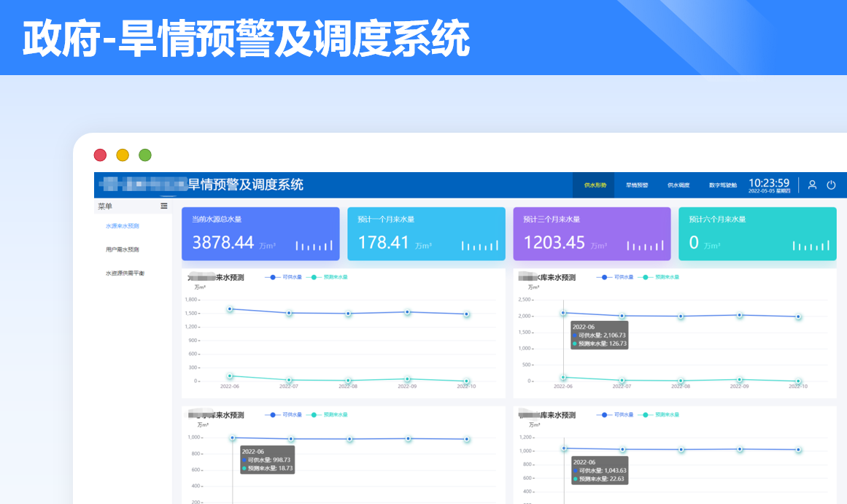The image size is (847, 504).
Task: Select 用户需水预测 in the sidebar menu
Action: click(122, 249)
